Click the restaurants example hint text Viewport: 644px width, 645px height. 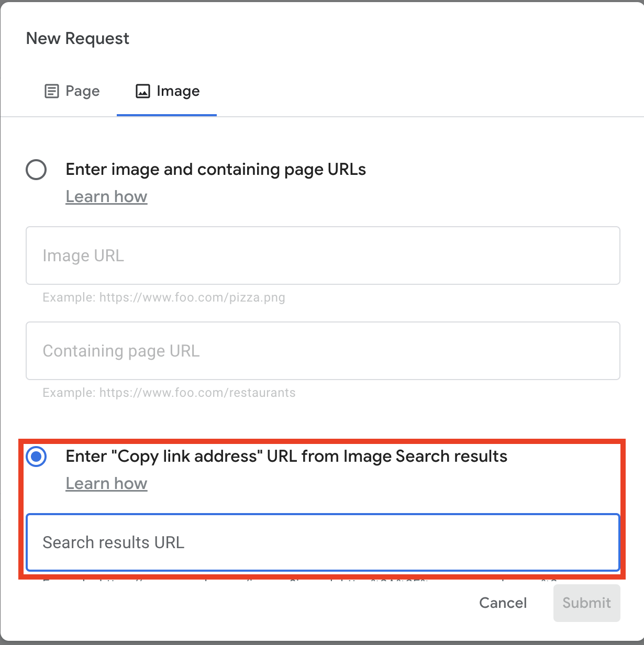click(169, 393)
